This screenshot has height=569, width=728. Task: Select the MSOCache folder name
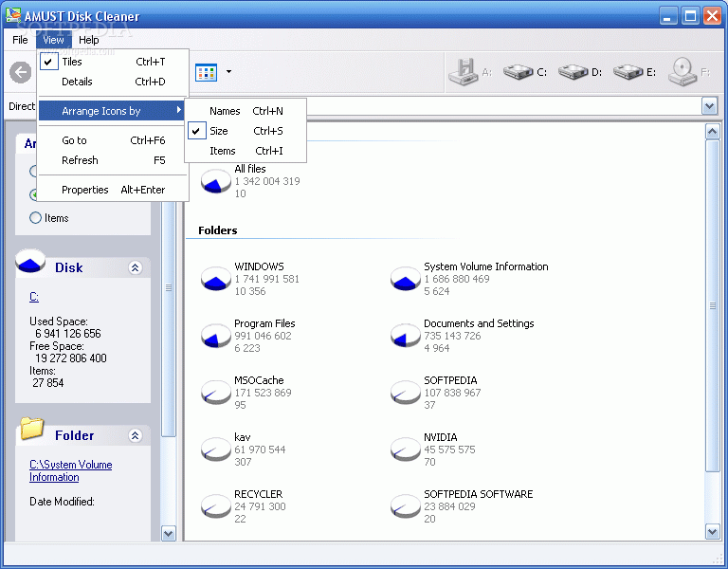[x=259, y=380]
